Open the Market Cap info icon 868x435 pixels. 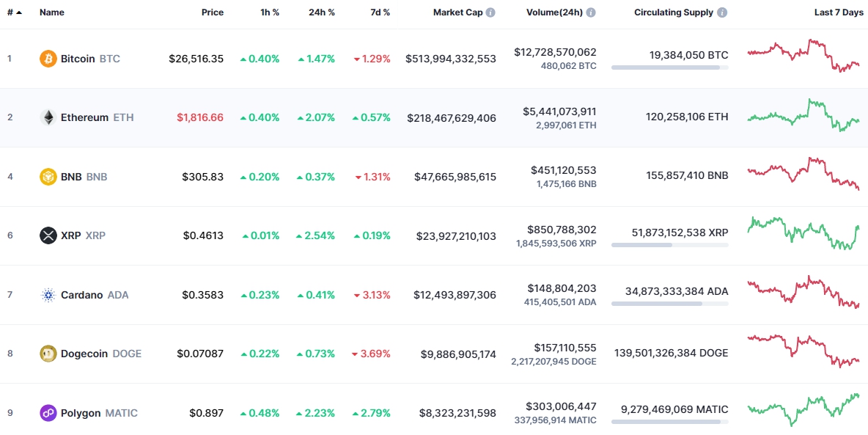point(490,12)
